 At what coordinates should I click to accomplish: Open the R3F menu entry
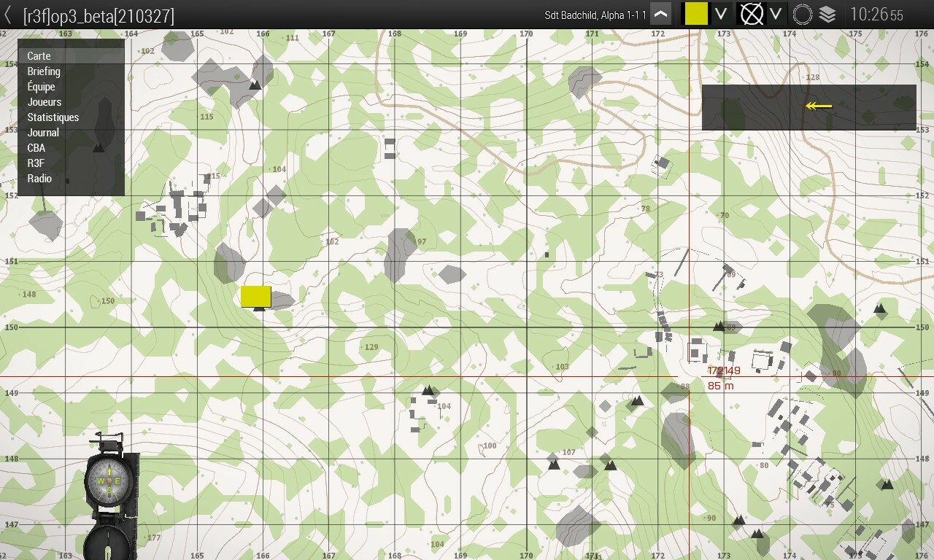36,163
